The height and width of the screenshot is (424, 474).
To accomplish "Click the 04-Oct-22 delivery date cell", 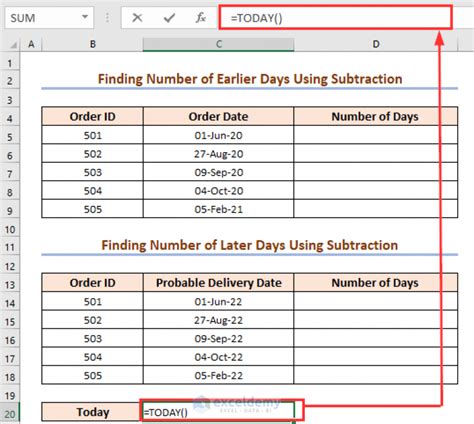I will tap(218, 357).
